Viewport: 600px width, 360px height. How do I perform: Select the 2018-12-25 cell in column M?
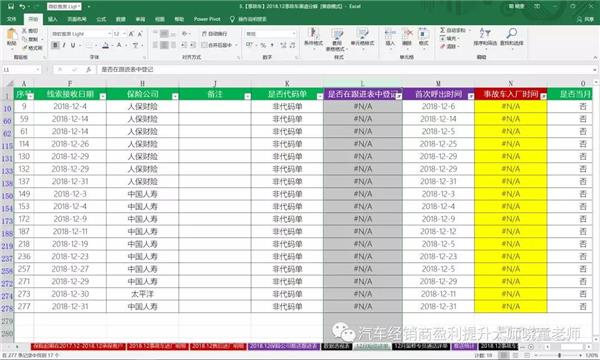pos(438,144)
